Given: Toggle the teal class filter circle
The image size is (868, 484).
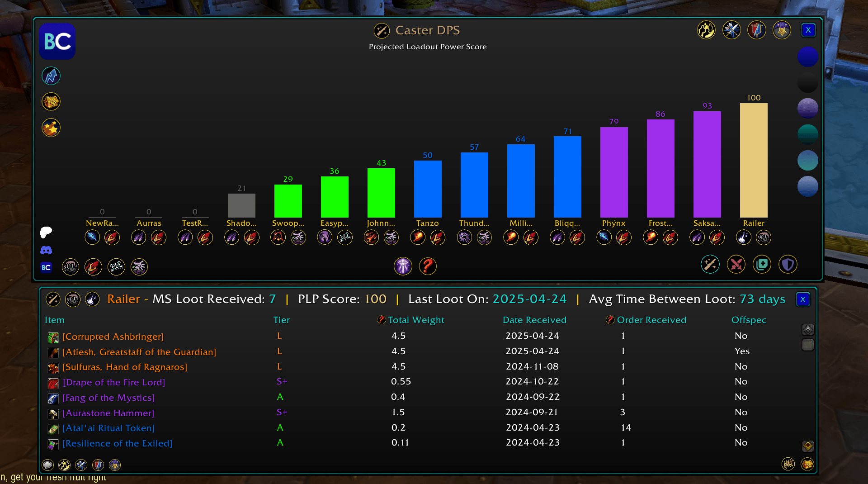Looking at the screenshot, I should pyautogui.click(x=809, y=134).
